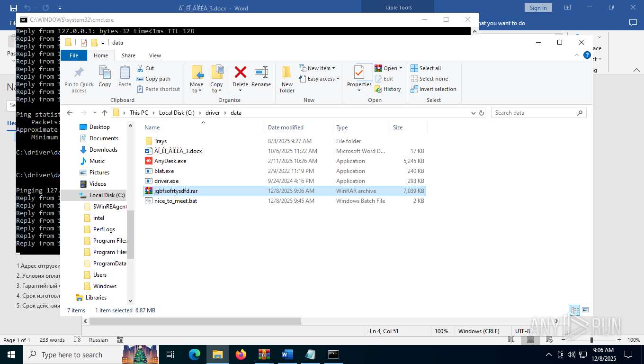Click Copy path in Clipboard group
This screenshot has height=364, width=644.
tap(153, 79)
